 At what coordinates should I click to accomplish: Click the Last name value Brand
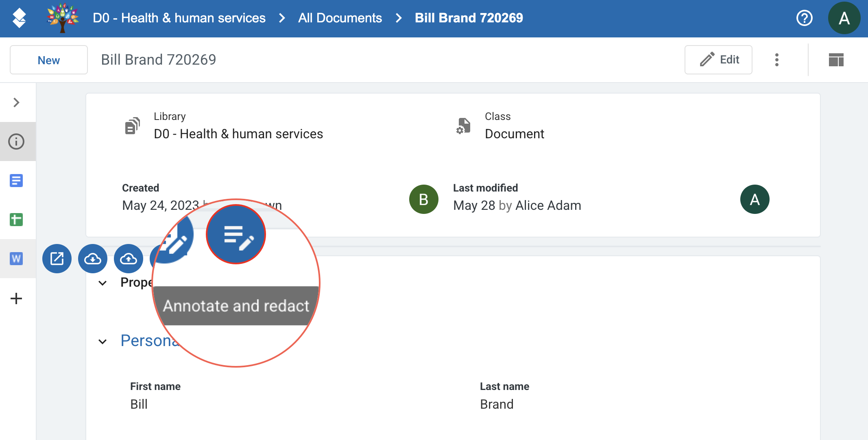click(x=497, y=404)
